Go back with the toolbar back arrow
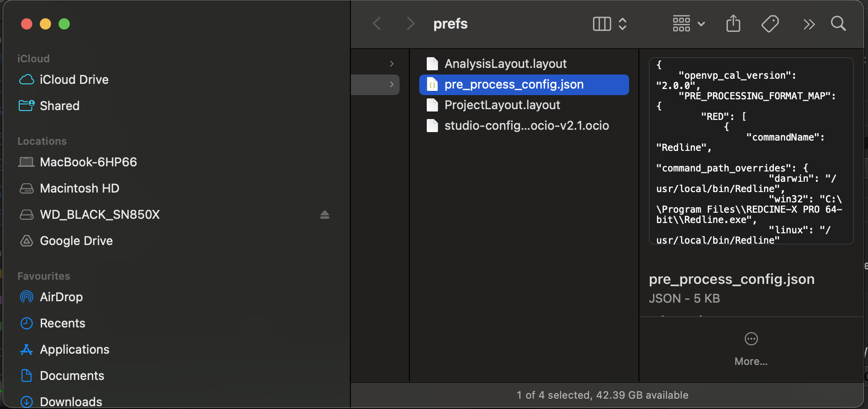Image resolution: width=868 pixels, height=409 pixels. tap(377, 23)
